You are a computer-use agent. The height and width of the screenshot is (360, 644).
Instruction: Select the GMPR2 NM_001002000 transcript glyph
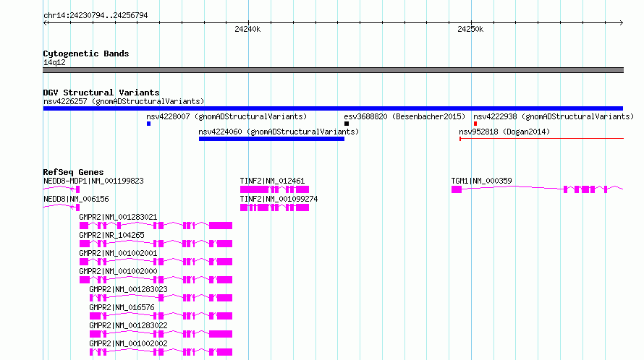(x=156, y=280)
